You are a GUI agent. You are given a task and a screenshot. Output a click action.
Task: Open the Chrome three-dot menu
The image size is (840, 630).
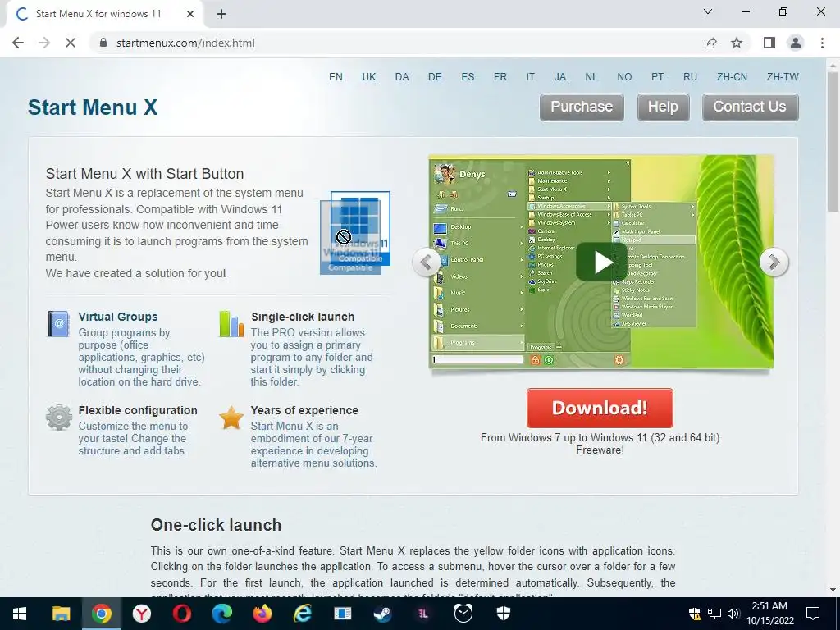[x=822, y=43]
